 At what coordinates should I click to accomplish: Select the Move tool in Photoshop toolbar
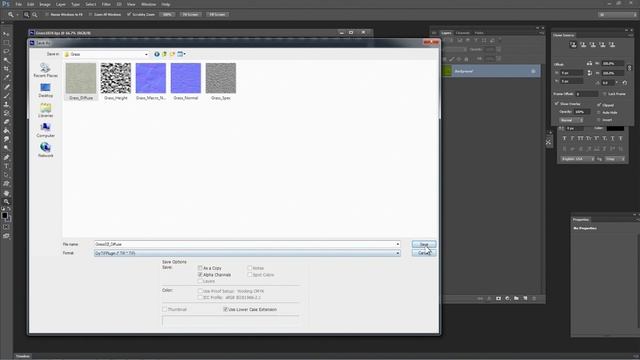tap(6, 34)
